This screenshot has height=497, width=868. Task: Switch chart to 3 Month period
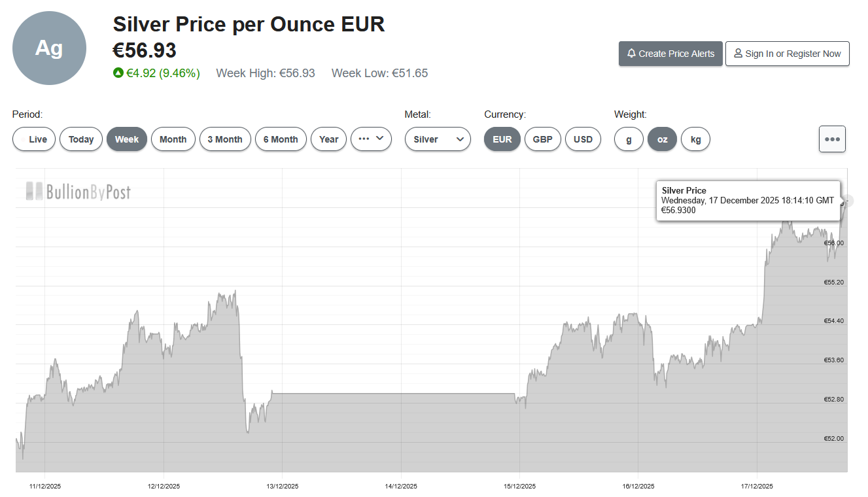(225, 139)
